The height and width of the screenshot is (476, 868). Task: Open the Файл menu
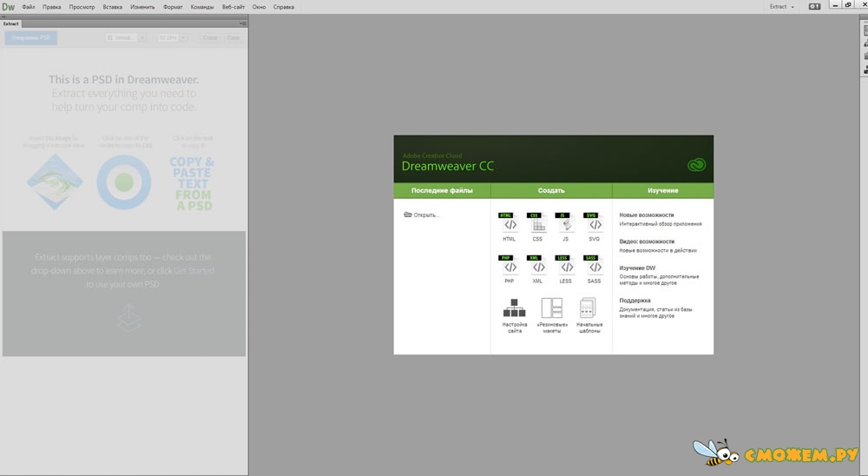coord(29,7)
